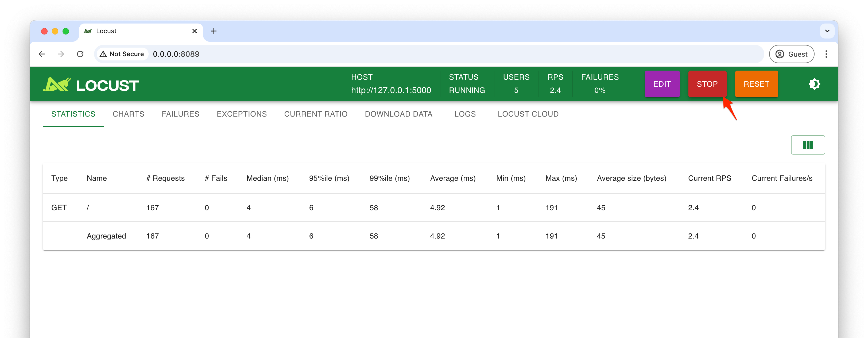868x338 pixels.
Task: Click the Not Secure site info badge
Action: point(122,54)
